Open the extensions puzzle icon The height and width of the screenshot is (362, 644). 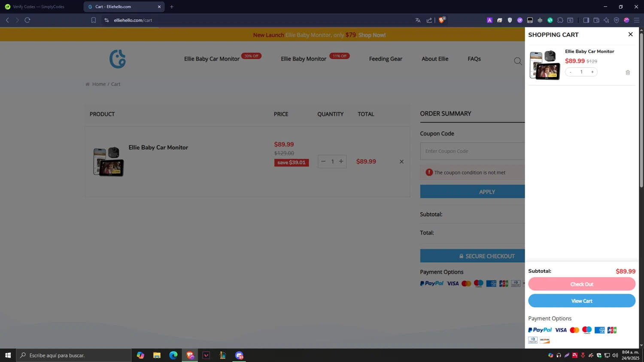tap(560, 20)
